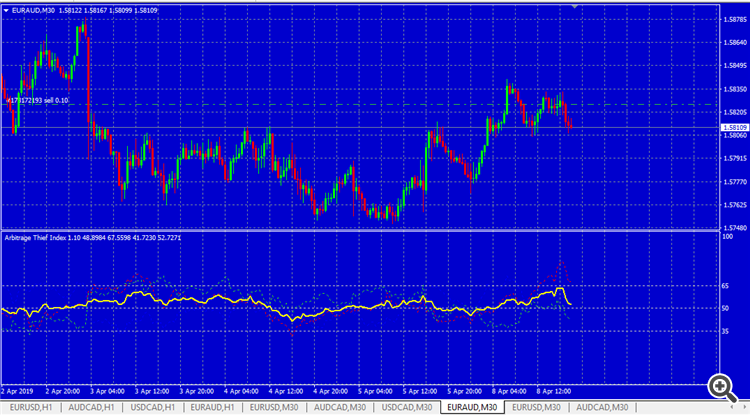Image resolution: width=750 pixels, height=415 pixels.
Task: Click the magnifier zoom icon
Action: [x=722, y=387]
